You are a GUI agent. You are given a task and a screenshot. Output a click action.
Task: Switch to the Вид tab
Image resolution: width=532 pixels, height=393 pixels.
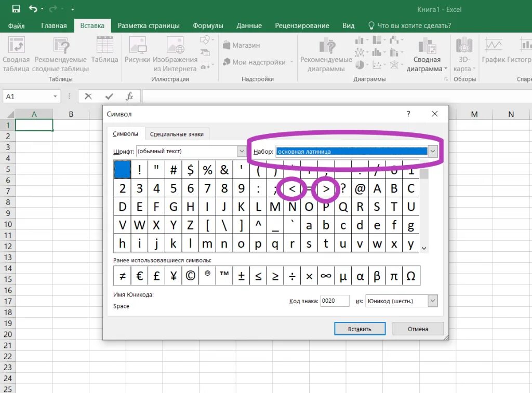tap(349, 26)
